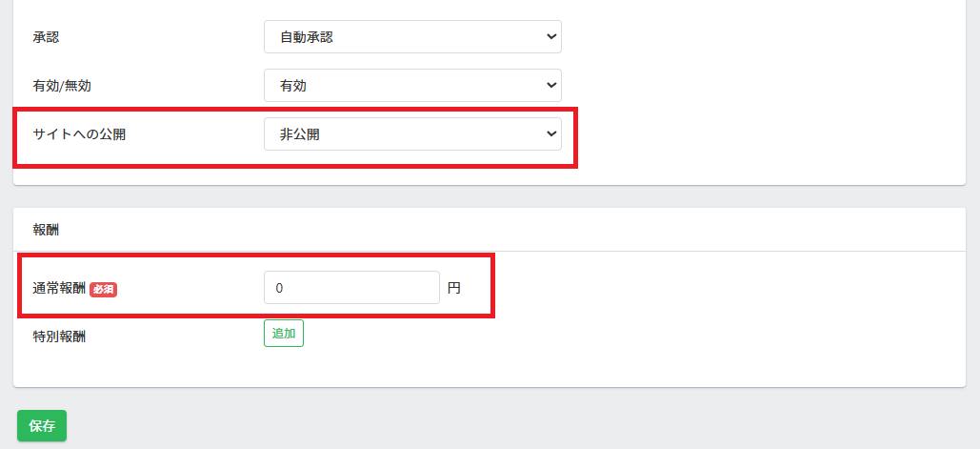Click the 特別報酬 field label

(x=59, y=337)
